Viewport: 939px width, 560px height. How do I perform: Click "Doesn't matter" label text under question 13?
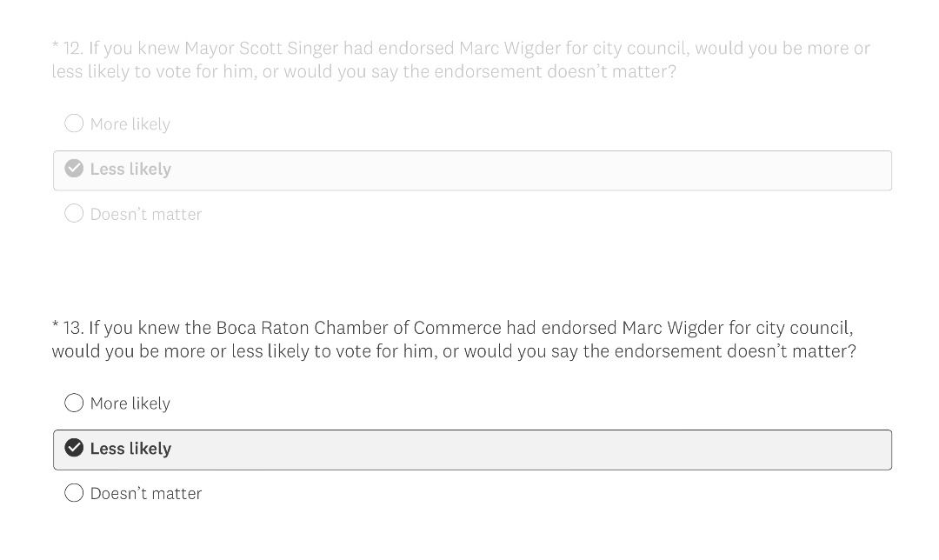[x=146, y=494]
